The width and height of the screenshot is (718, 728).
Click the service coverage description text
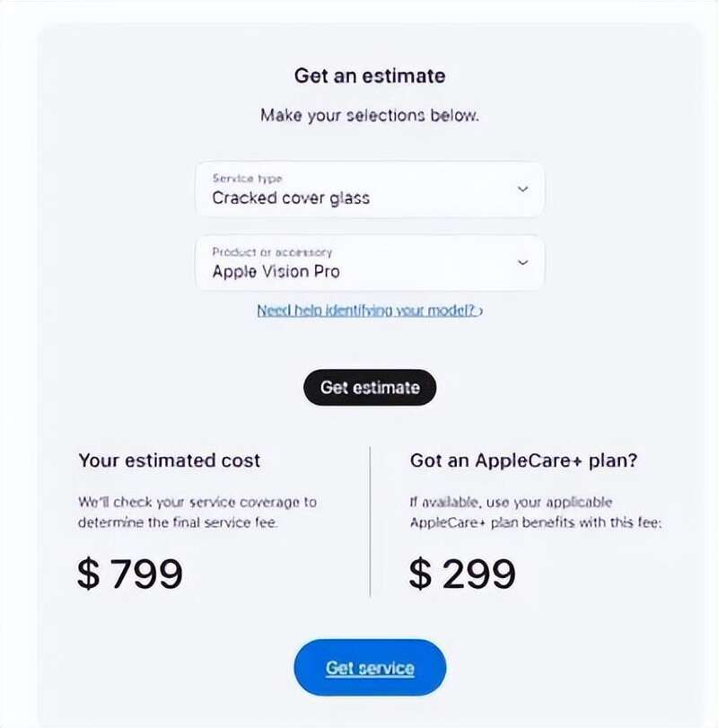click(x=197, y=512)
